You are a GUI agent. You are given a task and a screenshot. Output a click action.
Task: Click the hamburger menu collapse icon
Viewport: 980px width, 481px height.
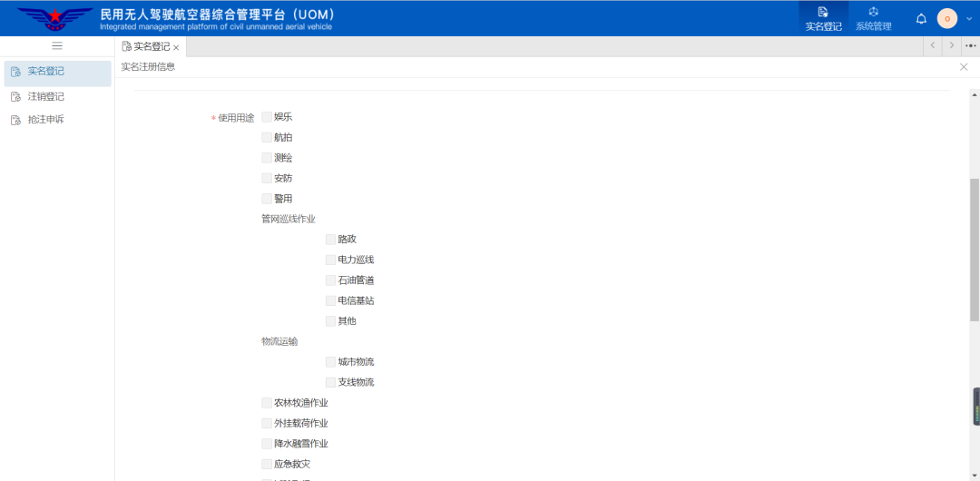tap(57, 45)
